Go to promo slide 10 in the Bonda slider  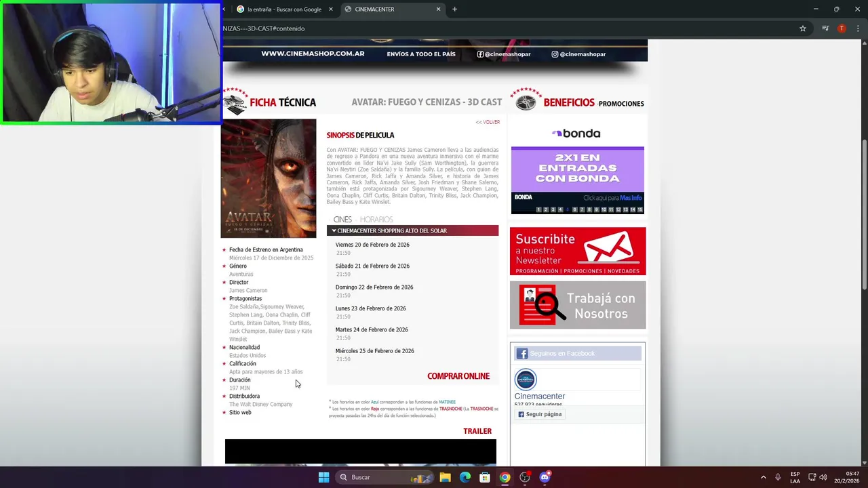[x=604, y=210]
